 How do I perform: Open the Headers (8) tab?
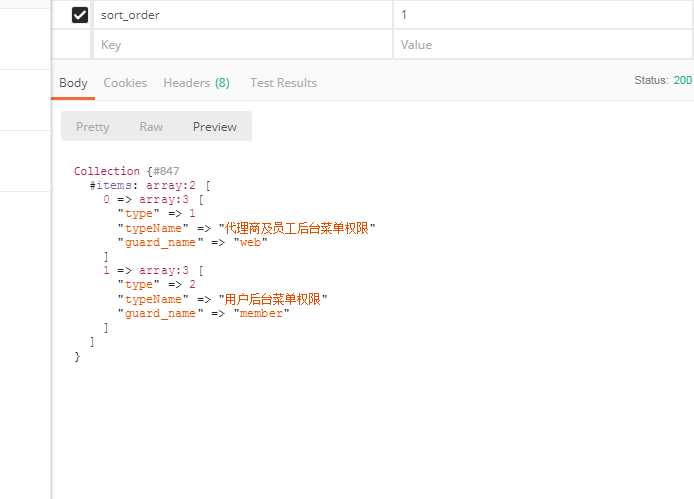[197, 83]
